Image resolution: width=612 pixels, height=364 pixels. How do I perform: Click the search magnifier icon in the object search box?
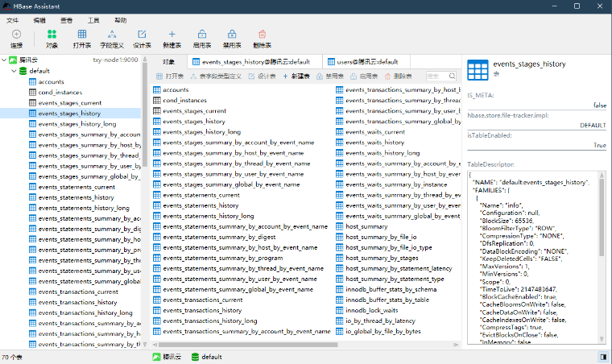[x=452, y=76]
